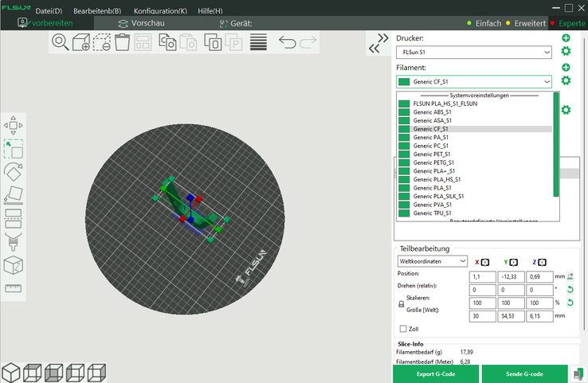This screenshot has height=383, width=588.
Task: Choose Generic PETG_S1 filament from list
Action: coord(433,162)
